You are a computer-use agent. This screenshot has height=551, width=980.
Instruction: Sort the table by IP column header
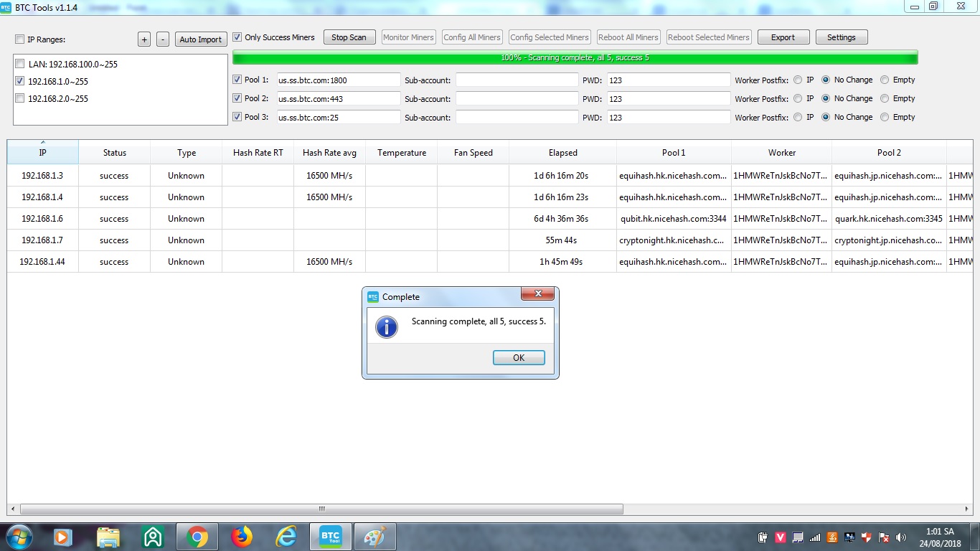pyautogui.click(x=42, y=152)
